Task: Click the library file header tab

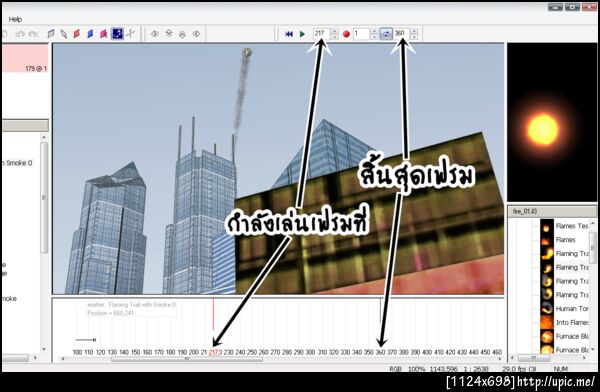Action: pos(552,211)
